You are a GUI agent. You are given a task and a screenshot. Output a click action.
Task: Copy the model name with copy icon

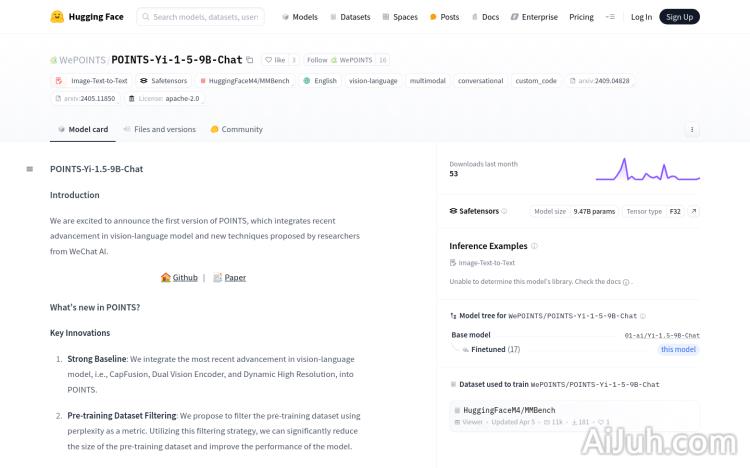(x=250, y=60)
